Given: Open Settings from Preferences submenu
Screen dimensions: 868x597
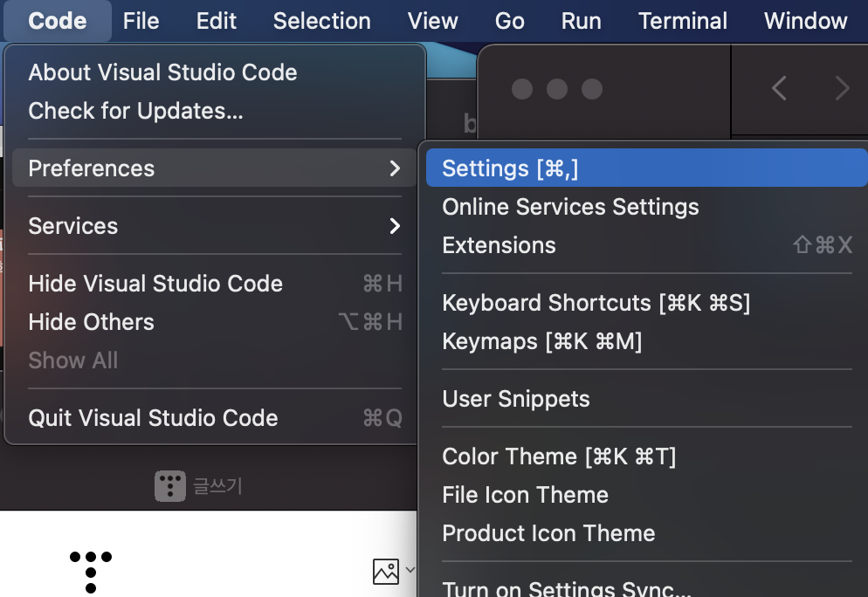Looking at the screenshot, I should 646,168.
